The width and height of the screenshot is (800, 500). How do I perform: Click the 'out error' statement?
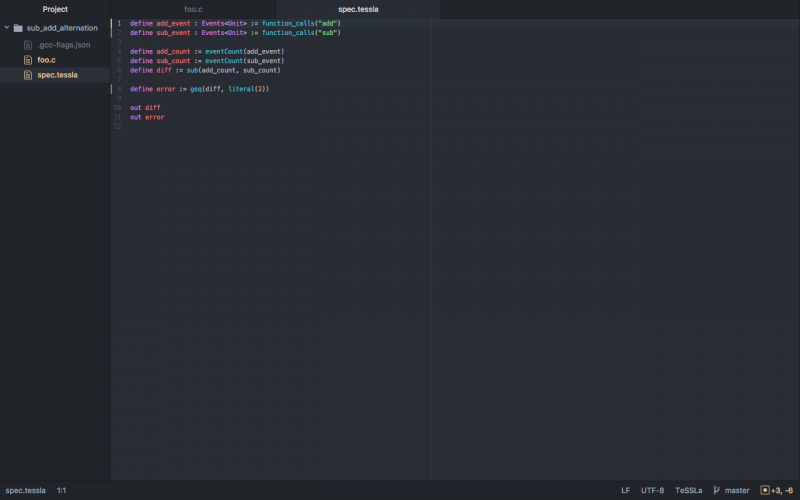point(147,117)
